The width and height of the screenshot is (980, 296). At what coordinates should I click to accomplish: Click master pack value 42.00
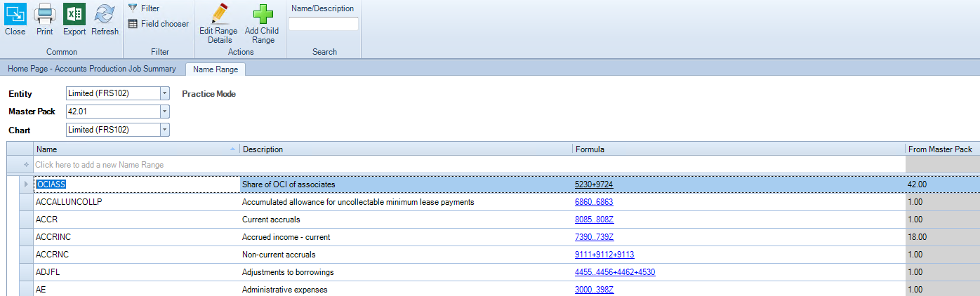click(918, 184)
